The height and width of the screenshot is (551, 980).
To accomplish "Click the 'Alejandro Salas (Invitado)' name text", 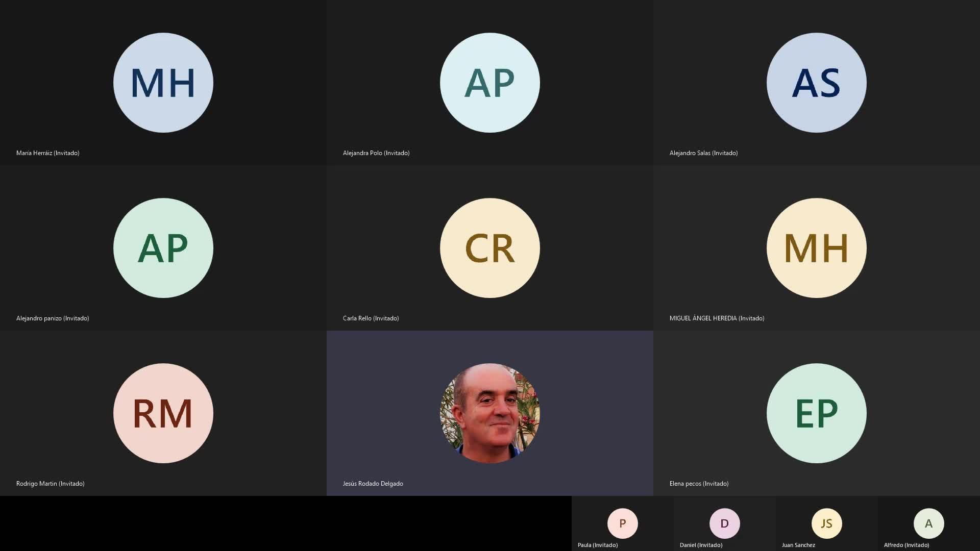I will click(x=703, y=153).
